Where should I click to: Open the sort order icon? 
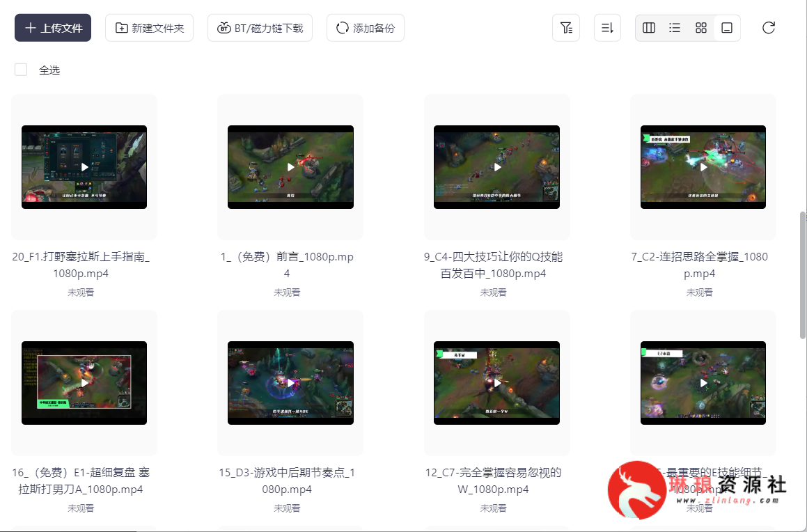pyautogui.click(x=607, y=28)
